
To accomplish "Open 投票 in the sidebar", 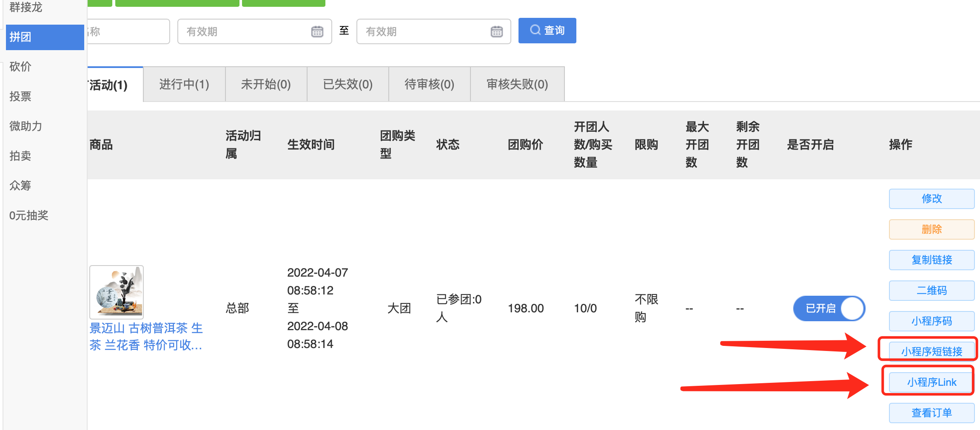I will coord(20,96).
